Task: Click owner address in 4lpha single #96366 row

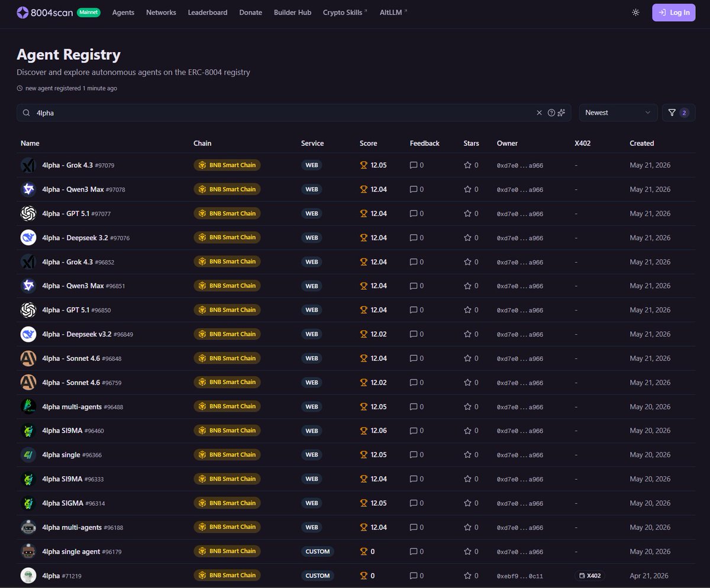Action: click(520, 455)
